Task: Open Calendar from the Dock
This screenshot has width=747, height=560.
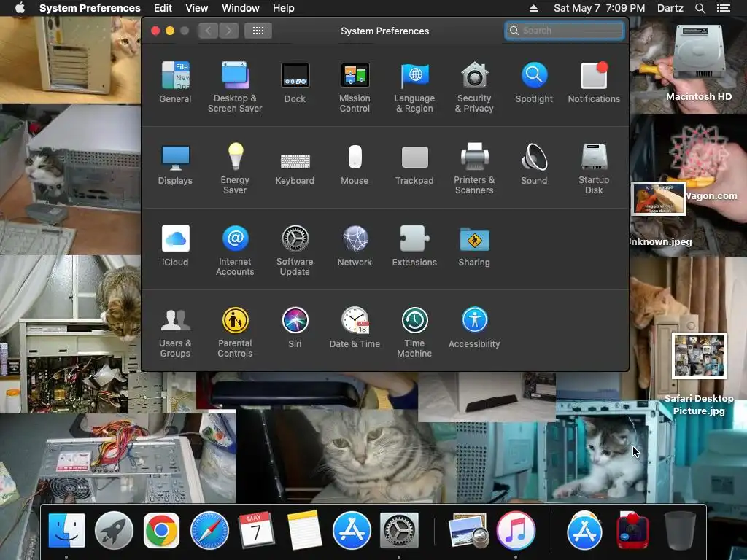Action: click(256, 530)
